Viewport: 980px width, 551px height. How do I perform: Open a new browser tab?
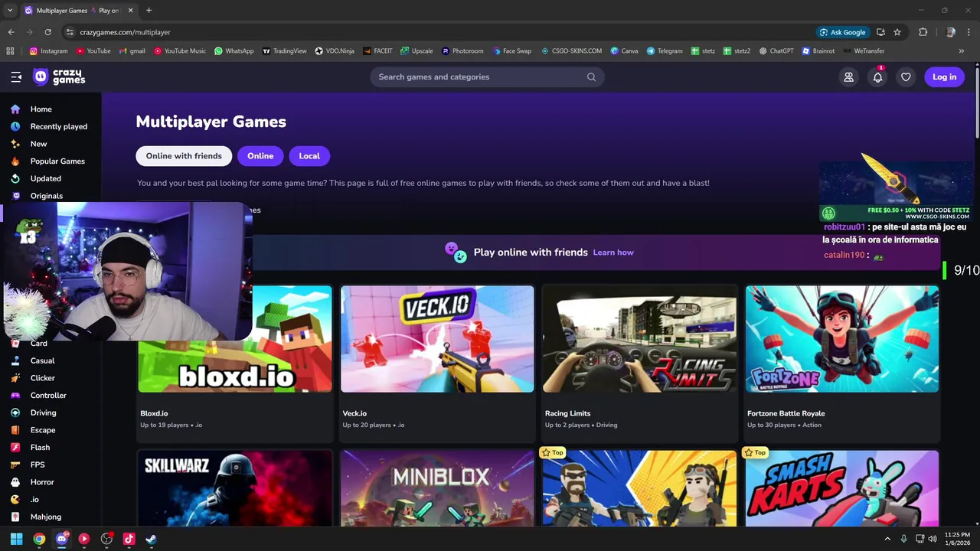tap(149, 11)
